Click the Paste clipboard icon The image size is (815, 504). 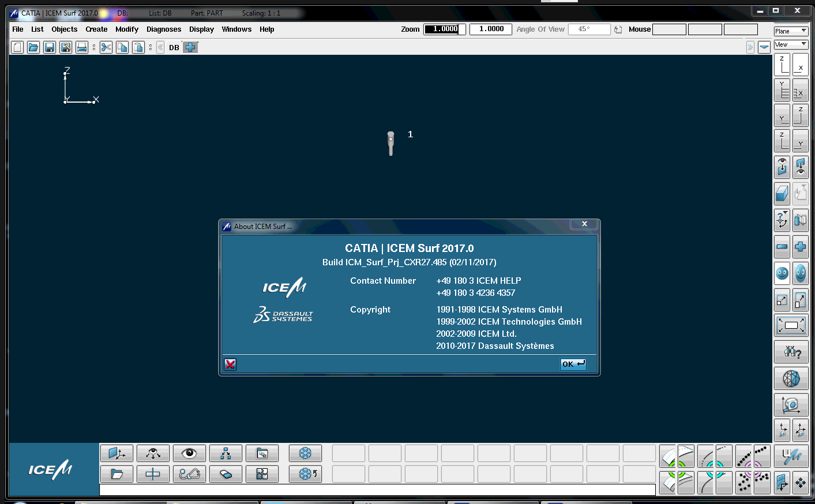pyautogui.click(x=138, y=47)
